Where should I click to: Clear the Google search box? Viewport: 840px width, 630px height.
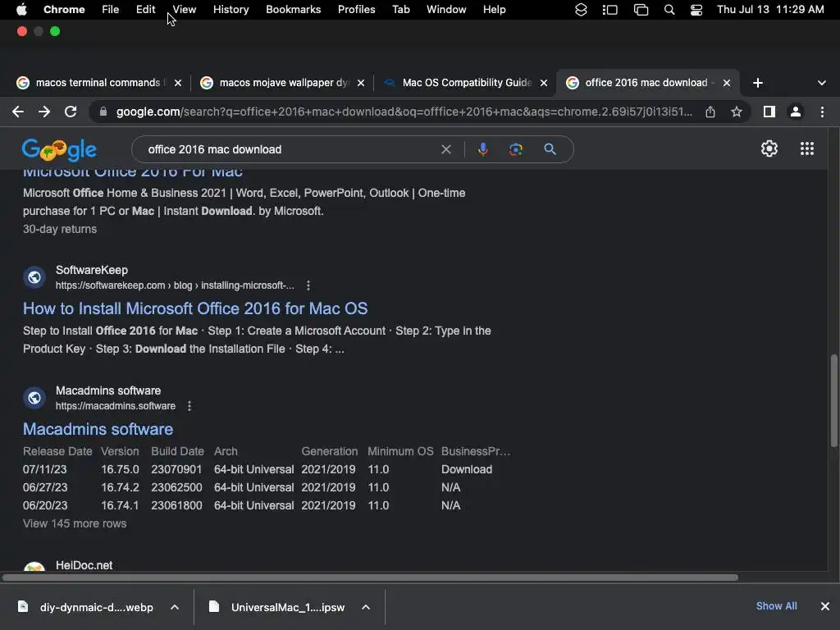coord(445,149)
